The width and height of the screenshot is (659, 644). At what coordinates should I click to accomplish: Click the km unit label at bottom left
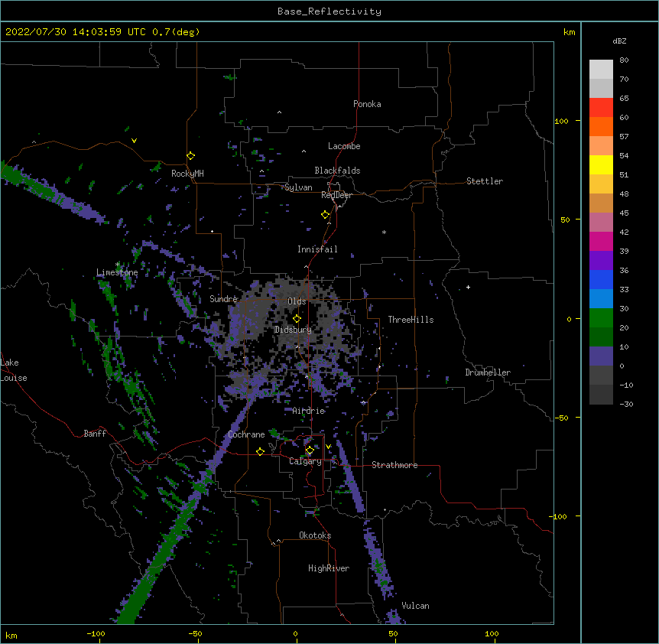pyautogui.click(x=11, y=636)
